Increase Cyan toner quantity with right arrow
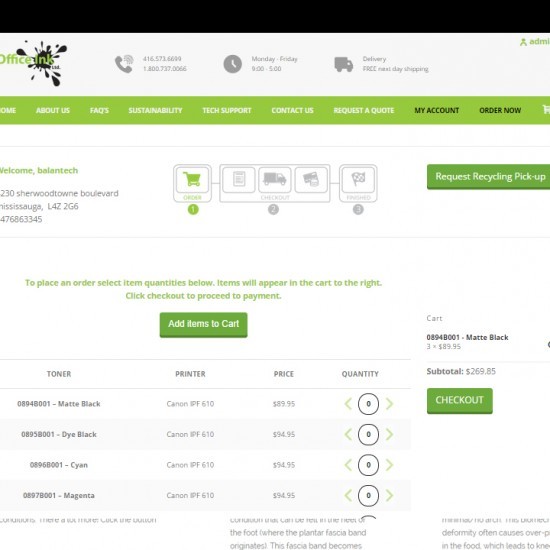The image size is (550, 550). 389,465
